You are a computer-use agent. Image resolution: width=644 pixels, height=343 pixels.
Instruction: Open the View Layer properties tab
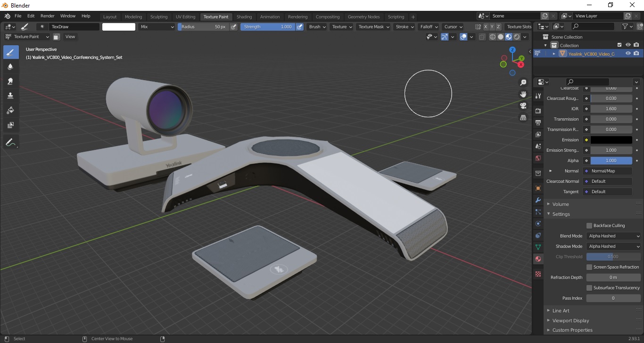coord(538,134)
